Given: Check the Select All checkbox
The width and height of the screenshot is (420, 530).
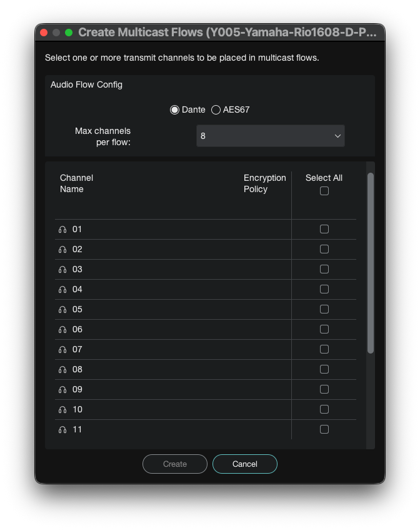Looking at the screenshot, I should (x=324, y=191).
